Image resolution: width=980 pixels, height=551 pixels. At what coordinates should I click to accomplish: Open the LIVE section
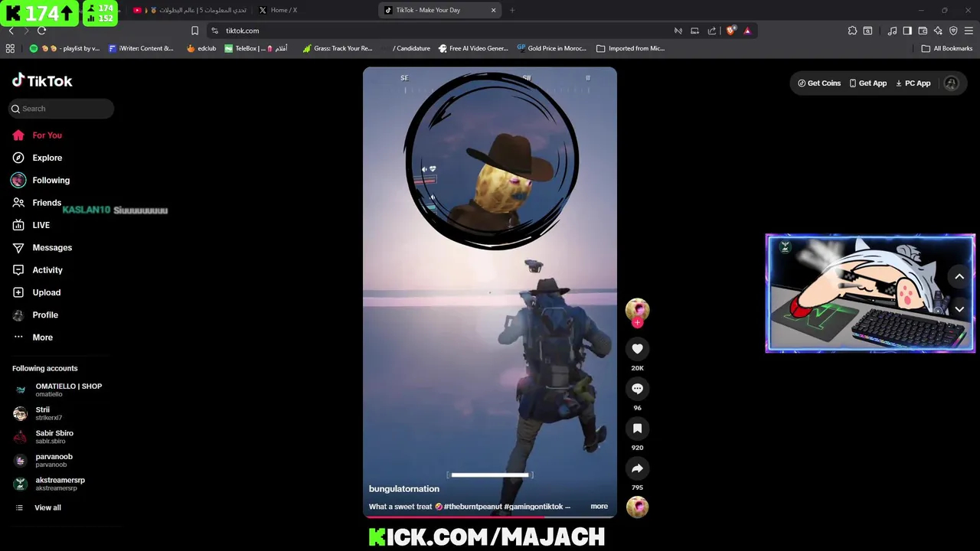point(31,225)
